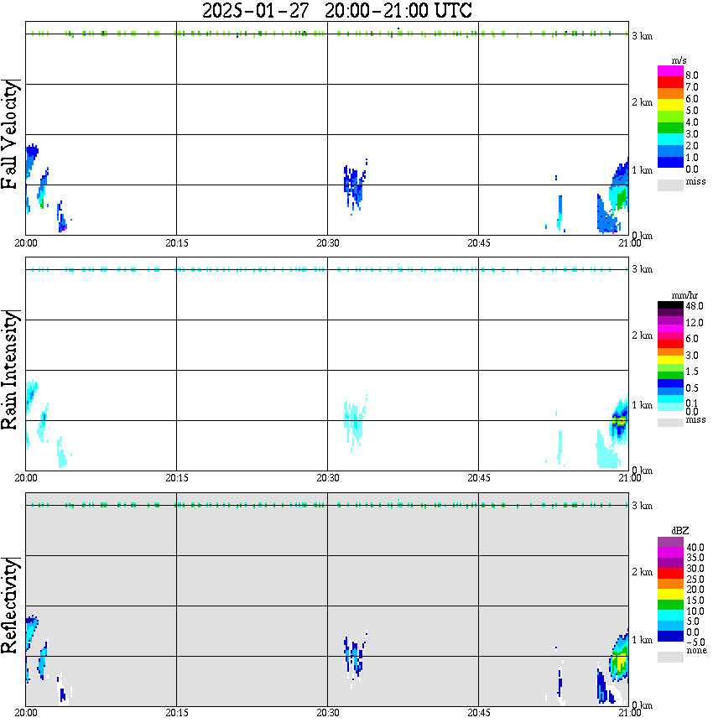Click '20:30' under the Reflectivity panel

click(x=328, y=713)
